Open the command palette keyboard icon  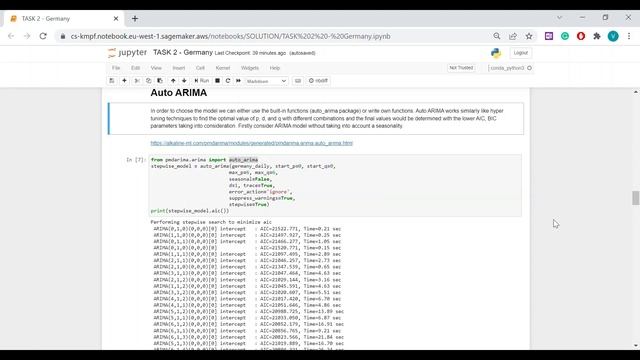(298, 81)
